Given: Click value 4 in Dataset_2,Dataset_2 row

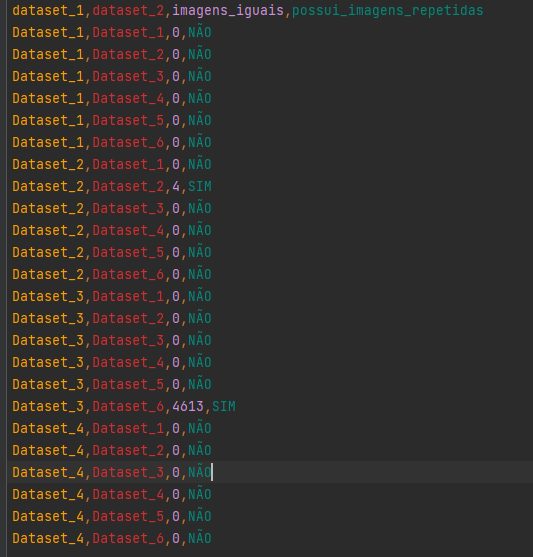Looking at the screenshot, I should point(176,186).
